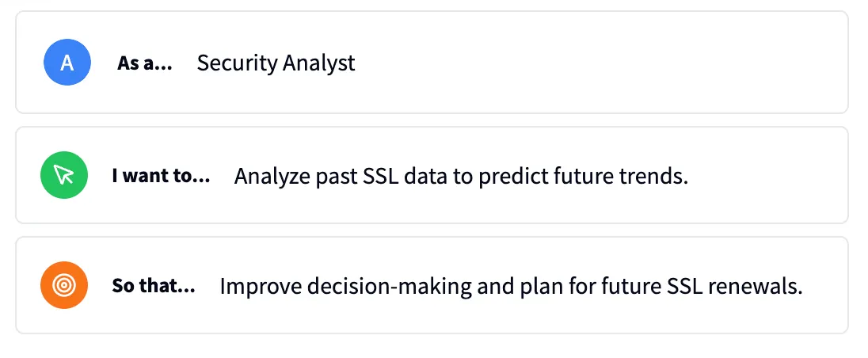This screenshot has height=358, width=868.
Task: Click the orange target goal icon
Action: click(x=64, y=285)
